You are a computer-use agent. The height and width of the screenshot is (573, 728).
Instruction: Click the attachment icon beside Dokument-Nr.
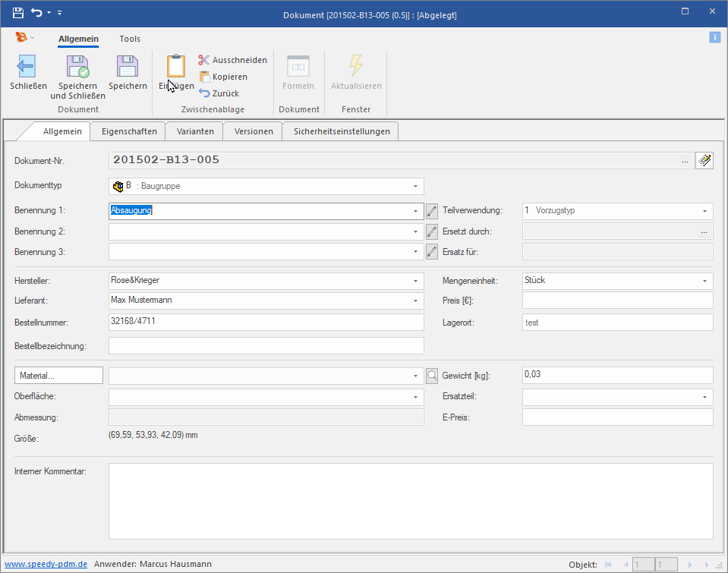(x=704, y=161)
